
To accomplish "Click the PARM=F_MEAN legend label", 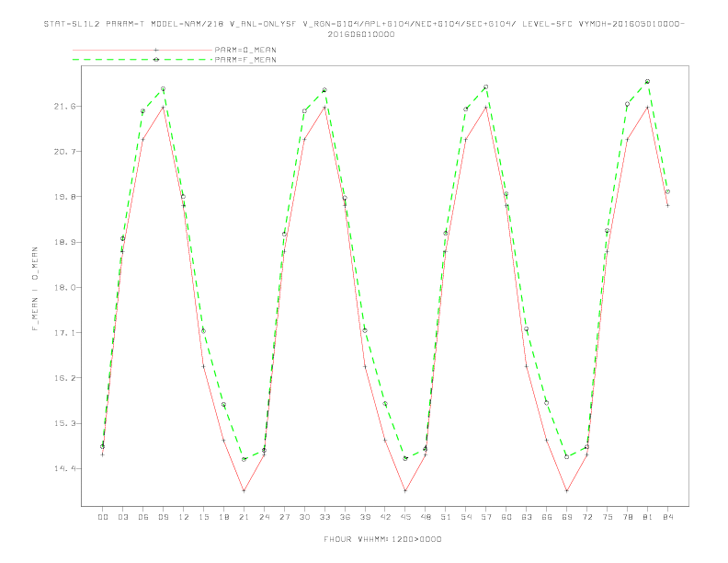I will pyautogui.click(x=245, y=60).
